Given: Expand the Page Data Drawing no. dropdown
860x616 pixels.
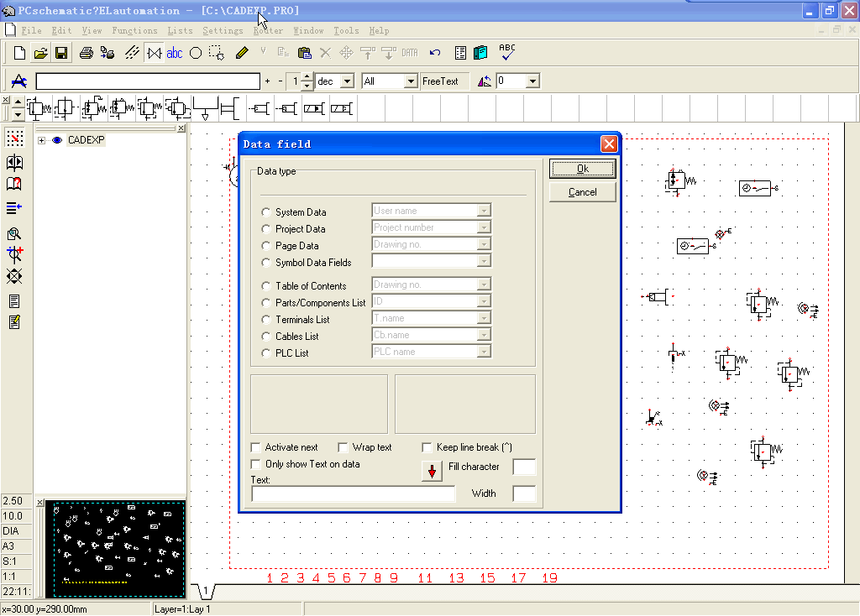Looking at the screenshot, I should click(484, 244).
